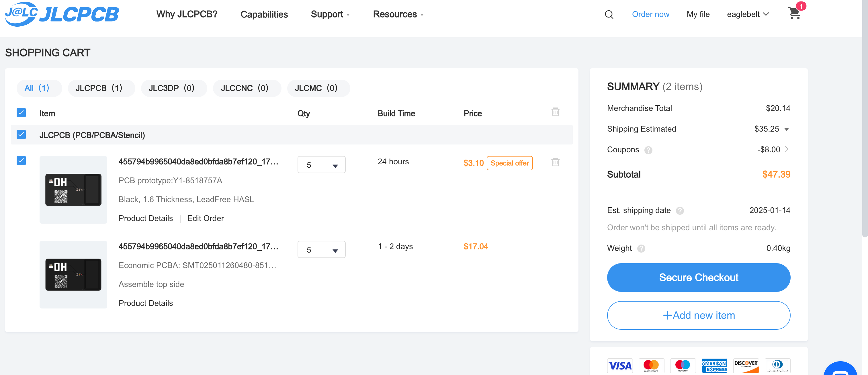Click the Maestro payment icon

click(x=683, y=366)
